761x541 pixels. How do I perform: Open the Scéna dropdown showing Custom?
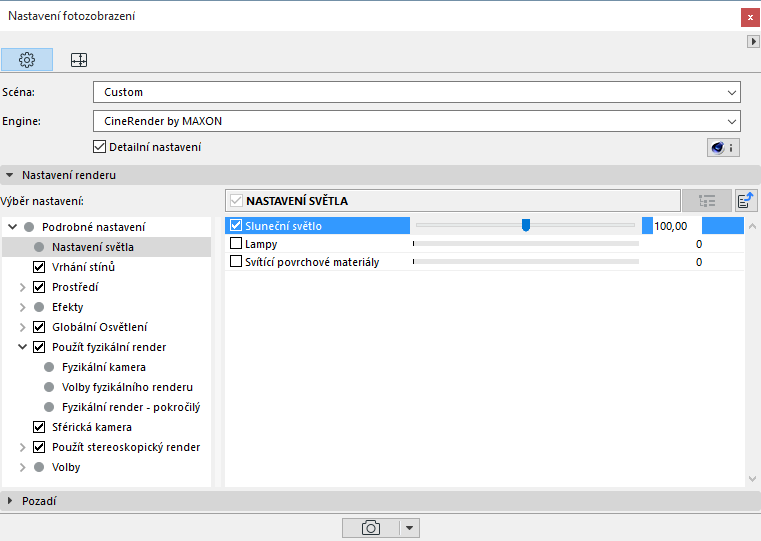tap(416, 92)
